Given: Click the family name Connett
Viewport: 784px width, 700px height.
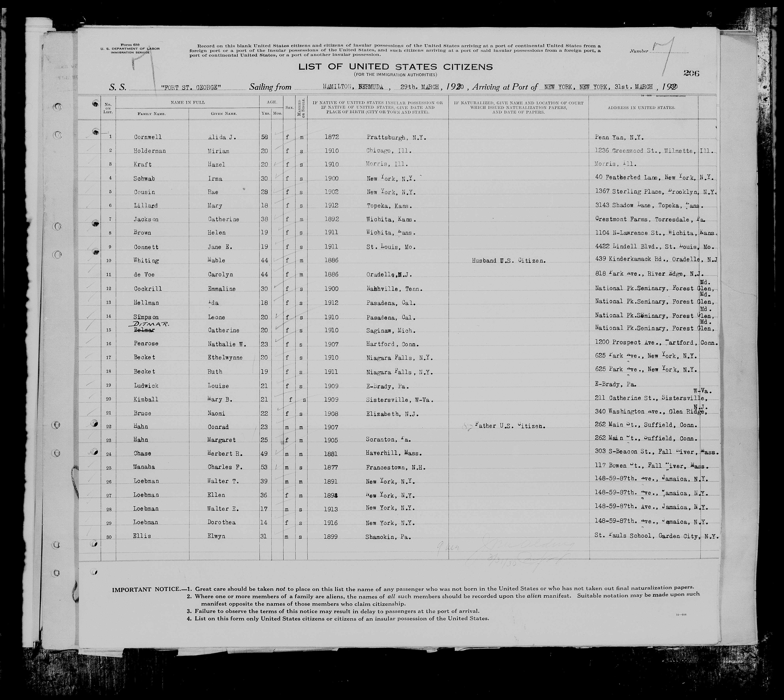Looking at the screenshot, I should [146, 247].
